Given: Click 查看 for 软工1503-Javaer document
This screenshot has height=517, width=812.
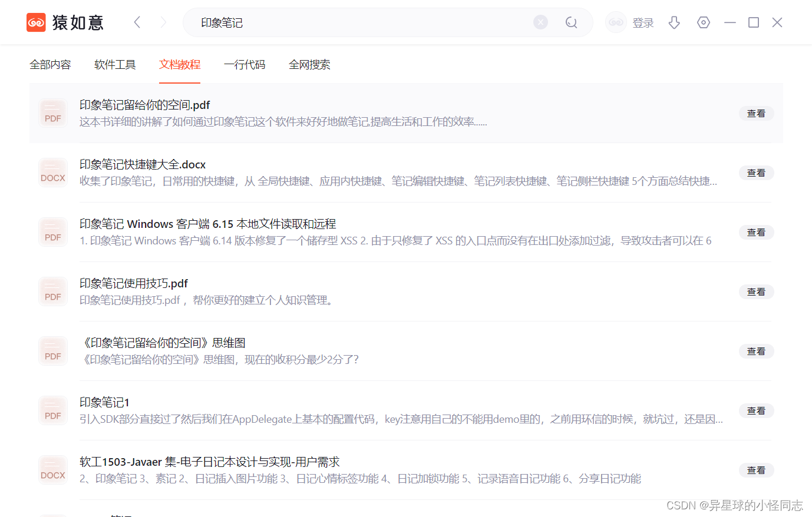Looking at the screenshot, I should 756,470.
